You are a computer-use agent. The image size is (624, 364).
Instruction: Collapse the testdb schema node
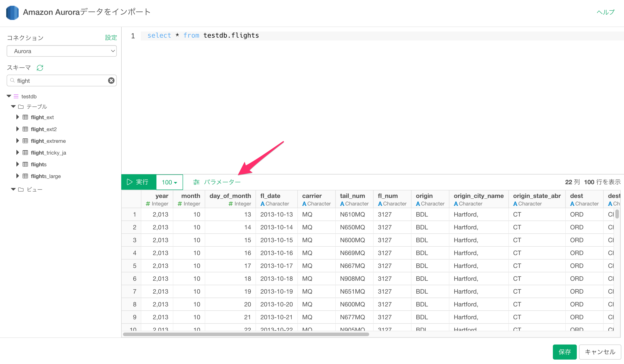[9, 96]
